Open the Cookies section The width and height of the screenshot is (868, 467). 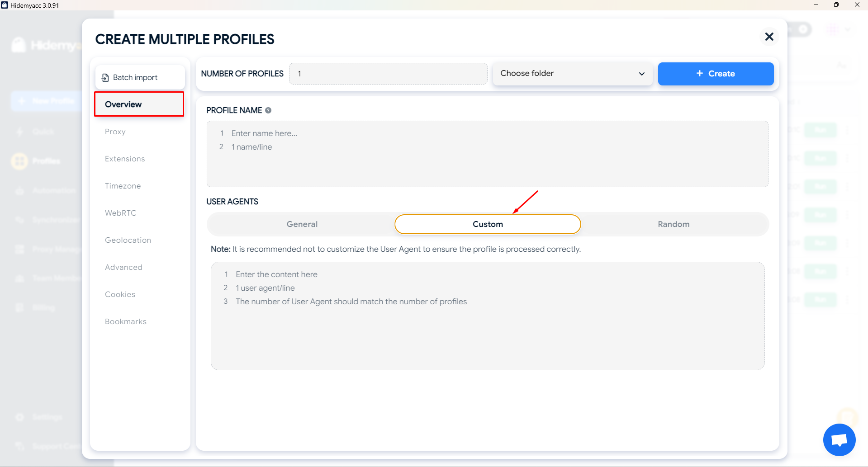click(x=120, y=294)
